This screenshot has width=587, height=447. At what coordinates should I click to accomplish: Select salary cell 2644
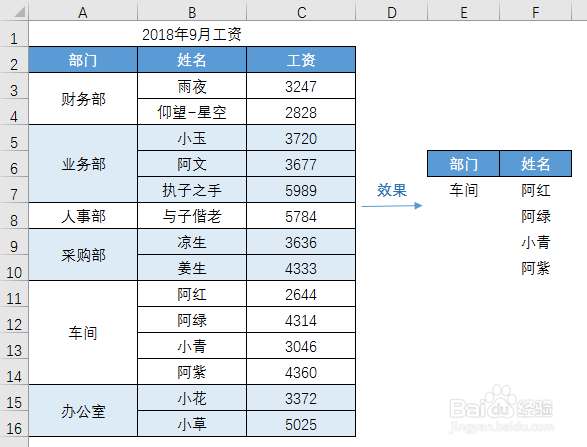pyautogui.click(x=301, y=294)
